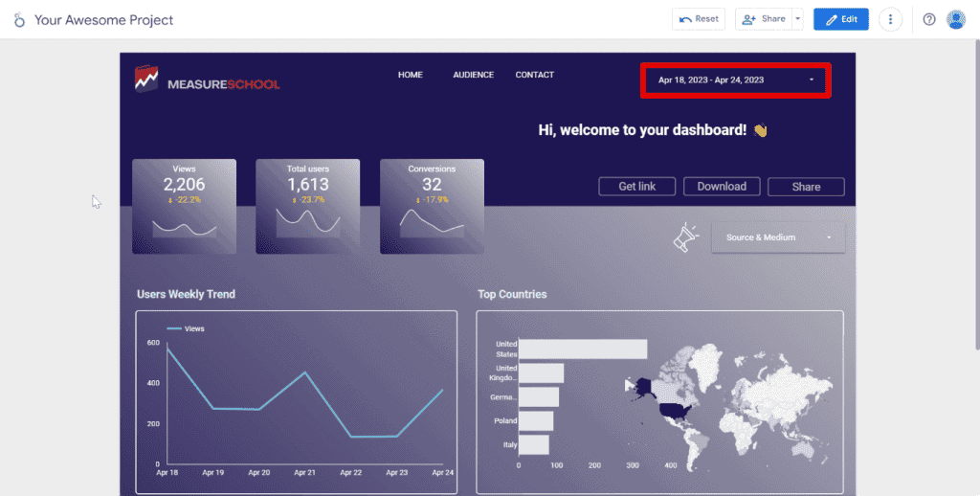Go to the HOME dashboard page
Screen dimensions: 980x496
[410, 75]
